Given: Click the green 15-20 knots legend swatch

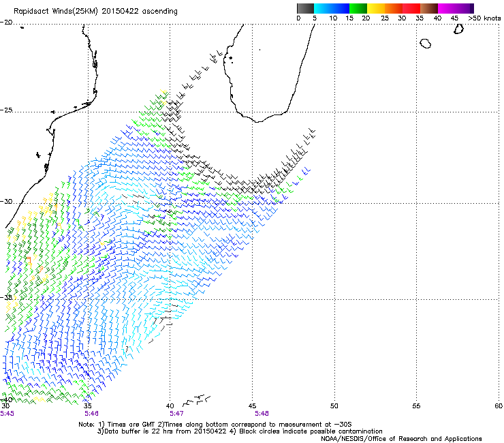Looking at the screenshot, I should pyautogui.click(x=358, y=8).
